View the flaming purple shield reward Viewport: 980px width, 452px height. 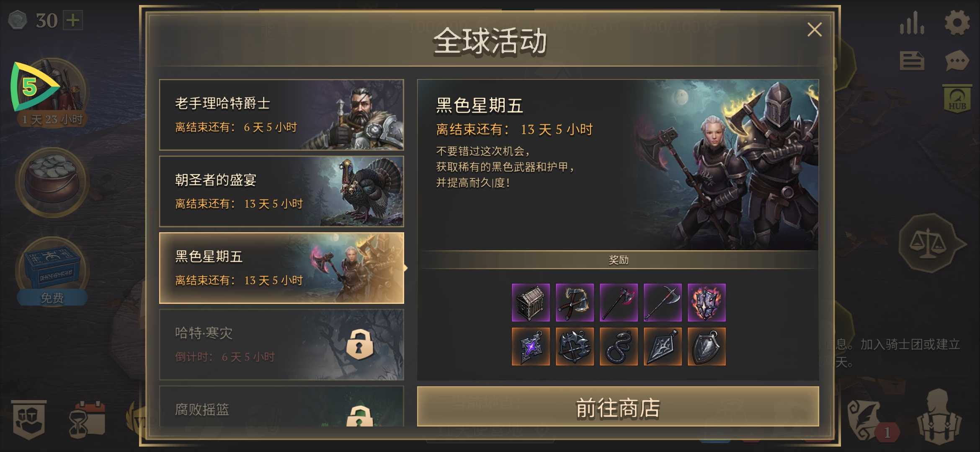[x=707, y=303]
